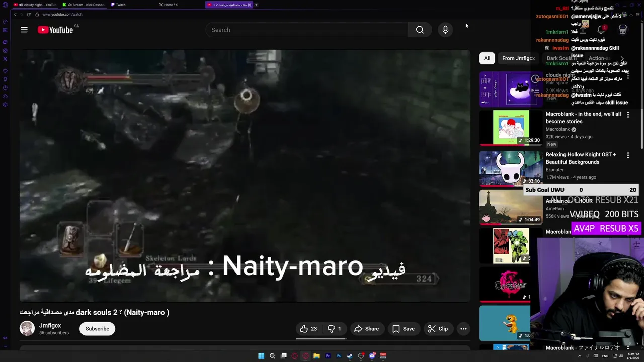The width and height of the screenshot is (644, 362).
Task: Open YouTube notifications bell
Action: point(601,30)
